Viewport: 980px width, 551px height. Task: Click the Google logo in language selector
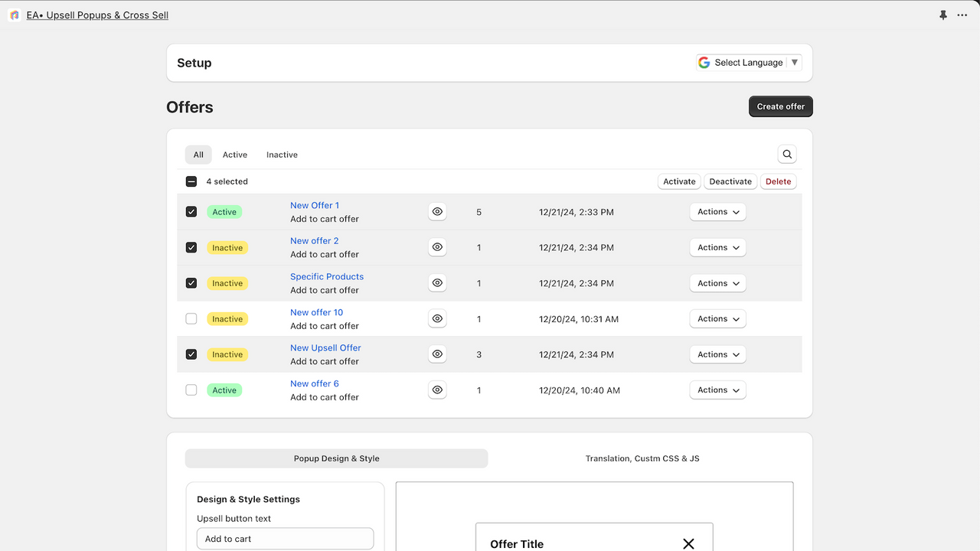tap(704, 63)
